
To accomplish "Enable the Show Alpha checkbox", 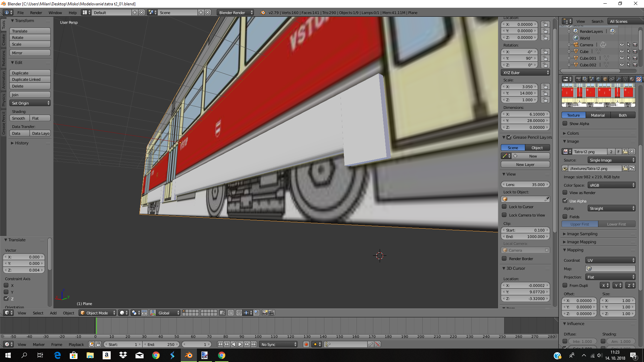I will tap(565, 124).
